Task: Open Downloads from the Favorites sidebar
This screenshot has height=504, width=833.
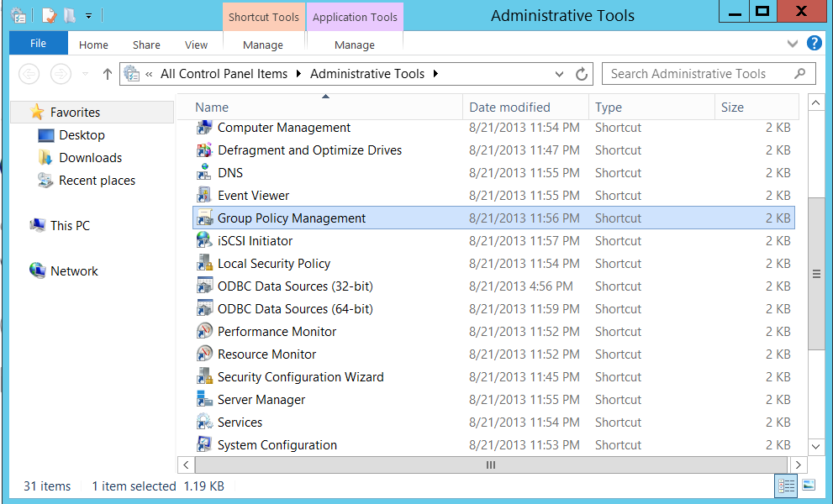Action: [x=87, y=157]
